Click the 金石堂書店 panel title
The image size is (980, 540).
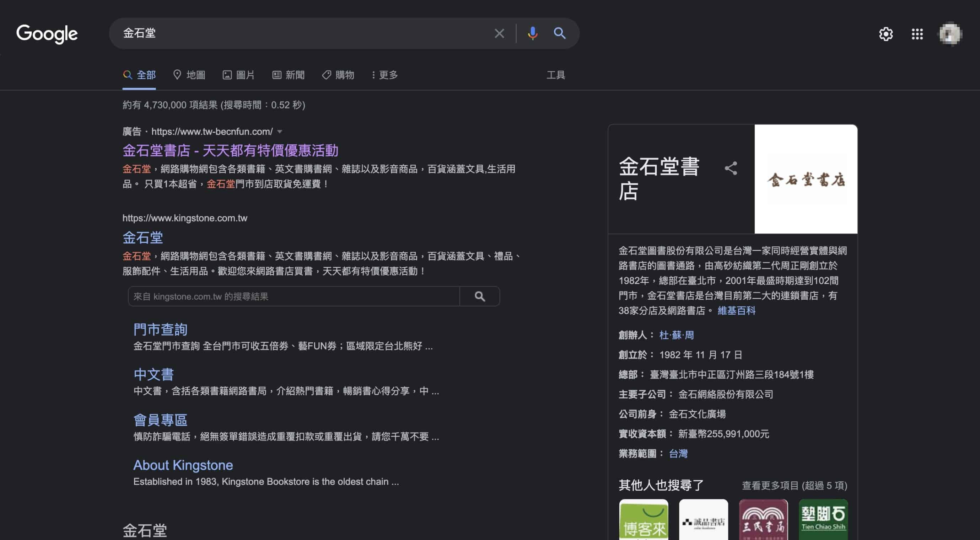pyautogui.click(x=659, y=178)
